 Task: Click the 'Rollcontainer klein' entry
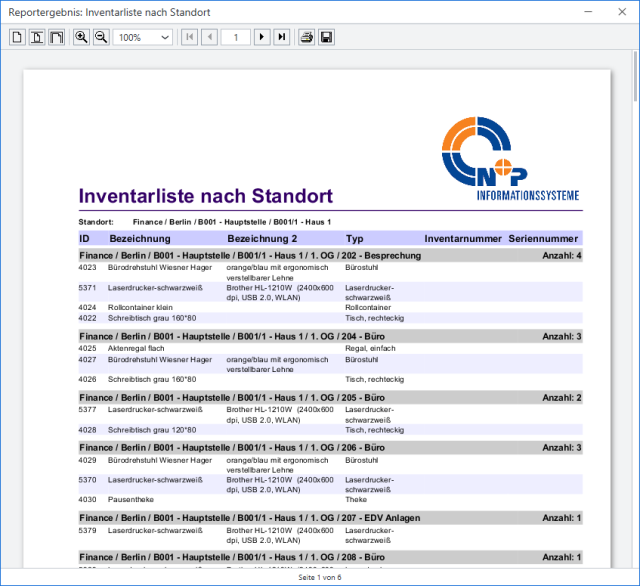pos(140,307)
